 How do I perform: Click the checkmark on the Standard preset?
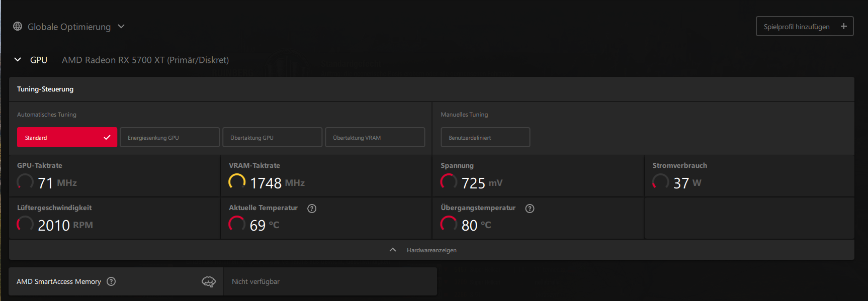click(107, 137)
